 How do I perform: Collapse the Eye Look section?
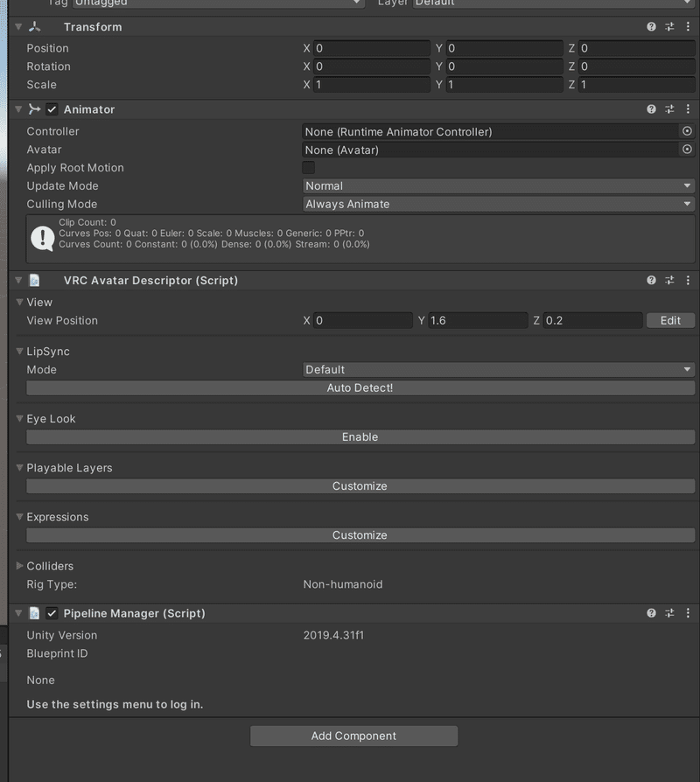point(20,418)
